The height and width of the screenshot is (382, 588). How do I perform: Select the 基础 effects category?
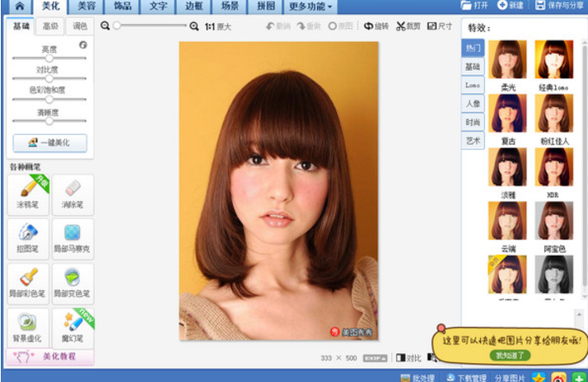[x=473, y=67]
